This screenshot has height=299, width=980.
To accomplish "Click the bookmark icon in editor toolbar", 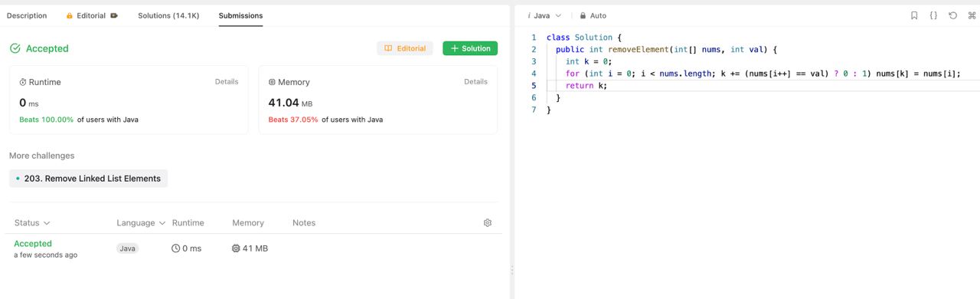I will tap(914, 15).
